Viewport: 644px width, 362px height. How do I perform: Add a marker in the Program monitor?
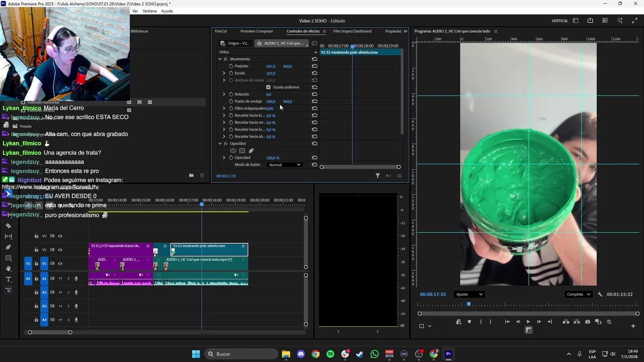coord(469,322)
